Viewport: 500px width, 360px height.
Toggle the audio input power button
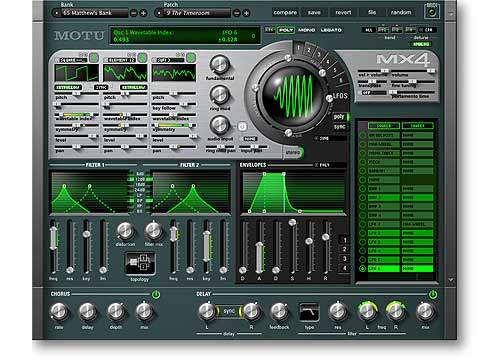coord(242,127)
